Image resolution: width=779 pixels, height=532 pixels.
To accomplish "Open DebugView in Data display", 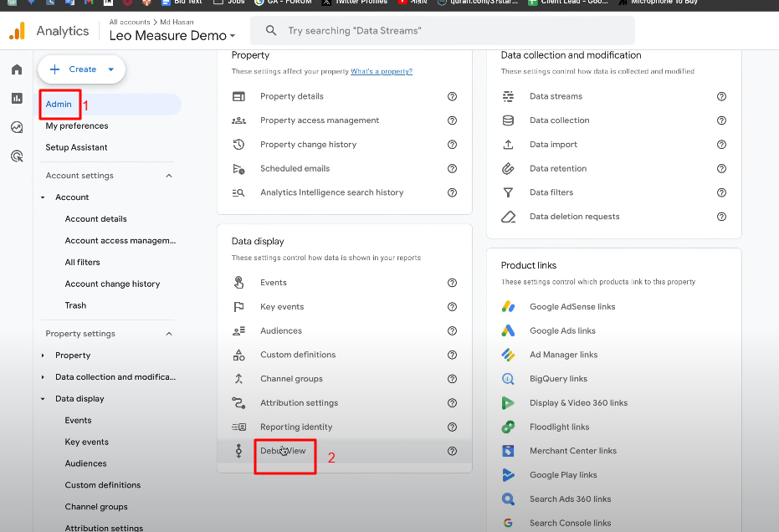I will pyautogui.click(x=283, y=452).
